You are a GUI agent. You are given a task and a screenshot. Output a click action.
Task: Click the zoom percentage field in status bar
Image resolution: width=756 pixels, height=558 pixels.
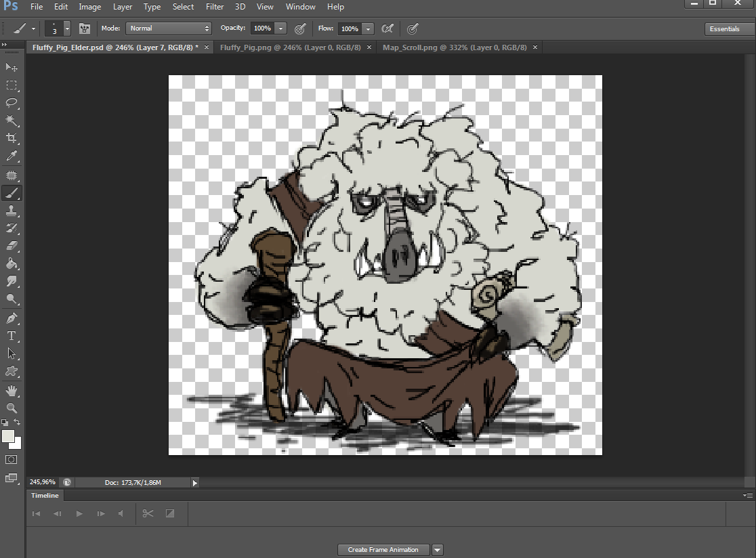[43, 483]
